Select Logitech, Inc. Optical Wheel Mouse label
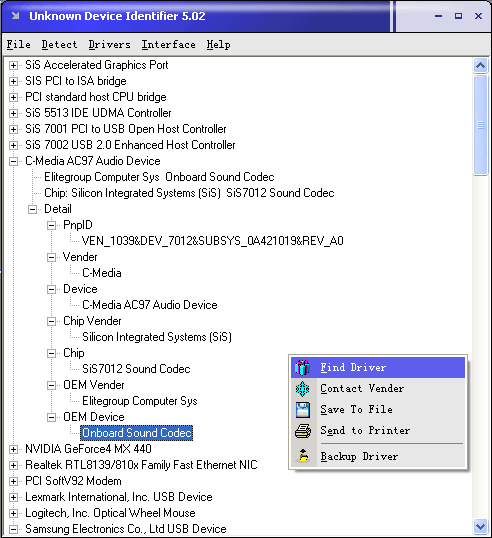 pos(110,513)
